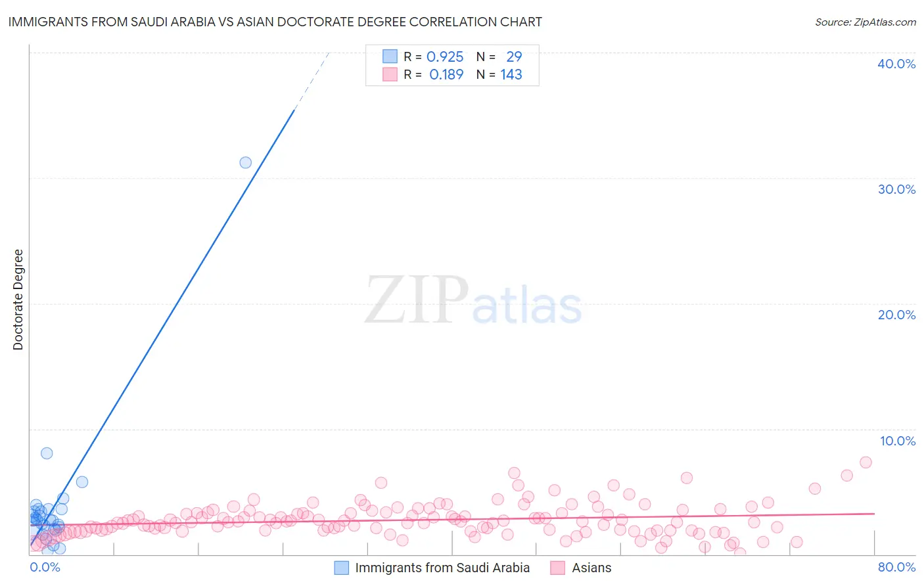The height and width of the screenshot is (586, 924).
Task: Click the R value 0.925 in legend
Action: pyautogui.click(x=445, y=56)
